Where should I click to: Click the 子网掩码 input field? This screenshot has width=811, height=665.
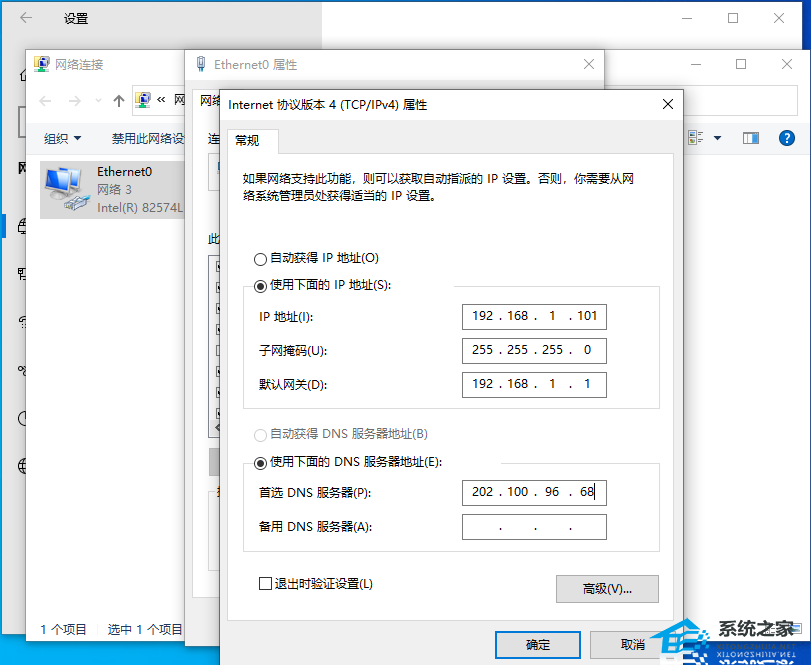[534, 351]
